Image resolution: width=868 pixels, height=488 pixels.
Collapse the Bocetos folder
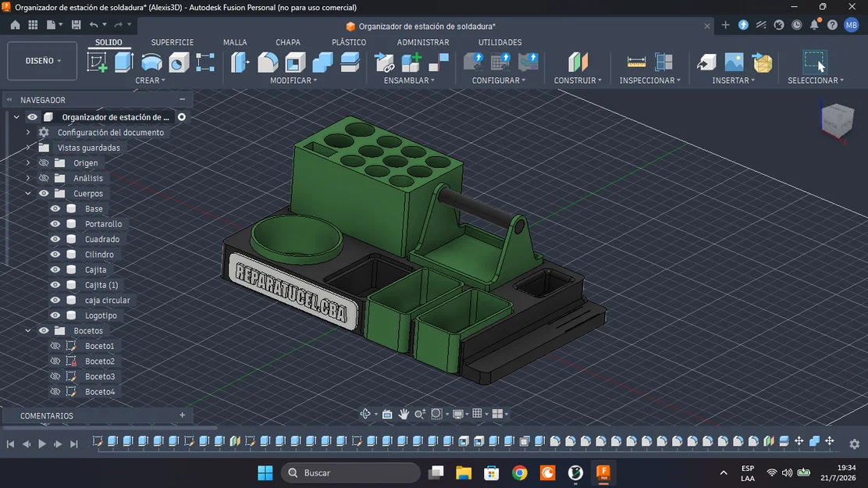[x=27, y=331]
